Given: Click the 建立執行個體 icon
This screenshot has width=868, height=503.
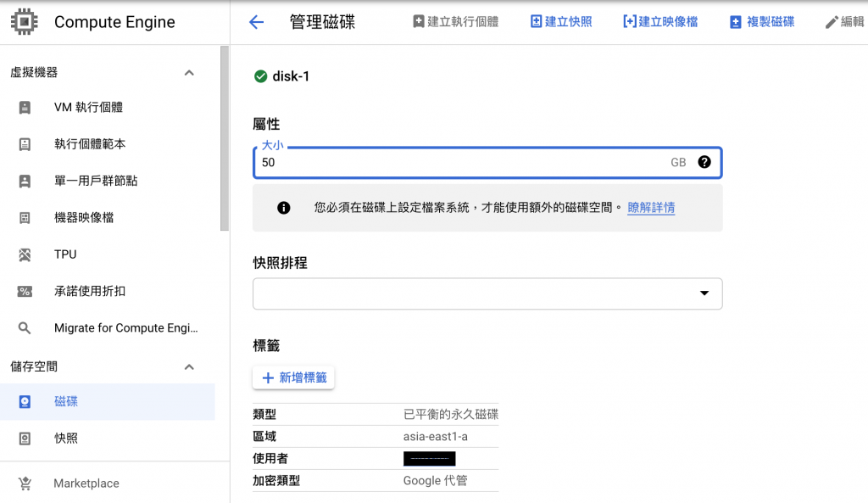Looking at the screenshot, I should coord(419,21).
